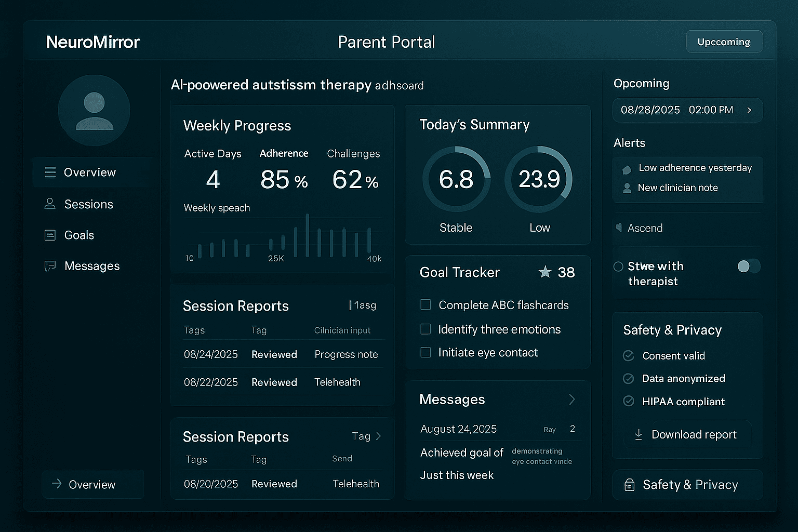This screenshot has width=798, height=532.
Task: Select Overview in the sidebar menu
Action: (x=89, y=172)
